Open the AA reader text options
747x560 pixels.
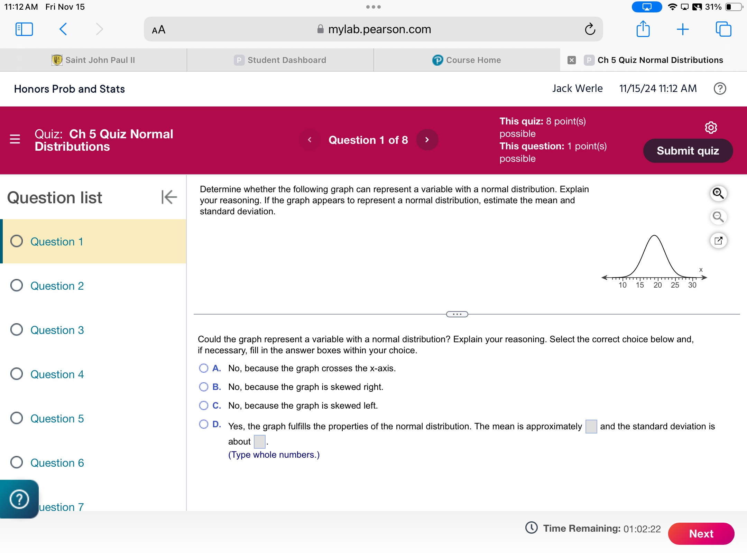159,30
